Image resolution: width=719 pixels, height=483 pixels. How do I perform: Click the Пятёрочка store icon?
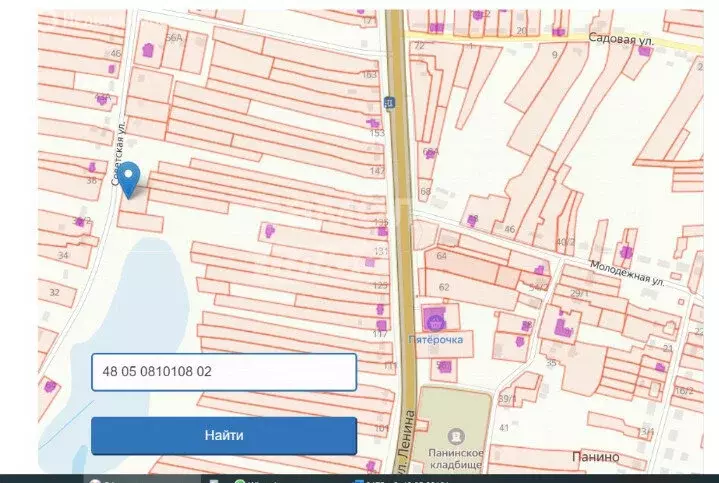coord(435,321)
